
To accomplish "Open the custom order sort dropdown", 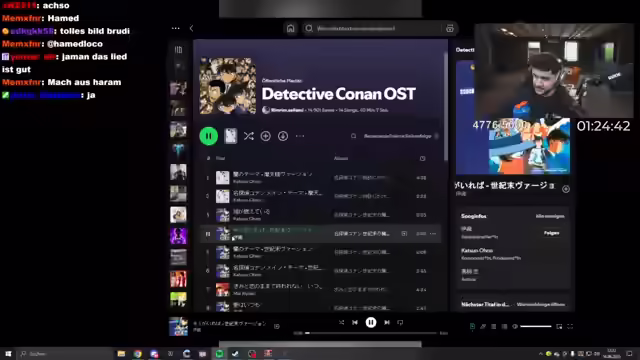I will 401,136.
